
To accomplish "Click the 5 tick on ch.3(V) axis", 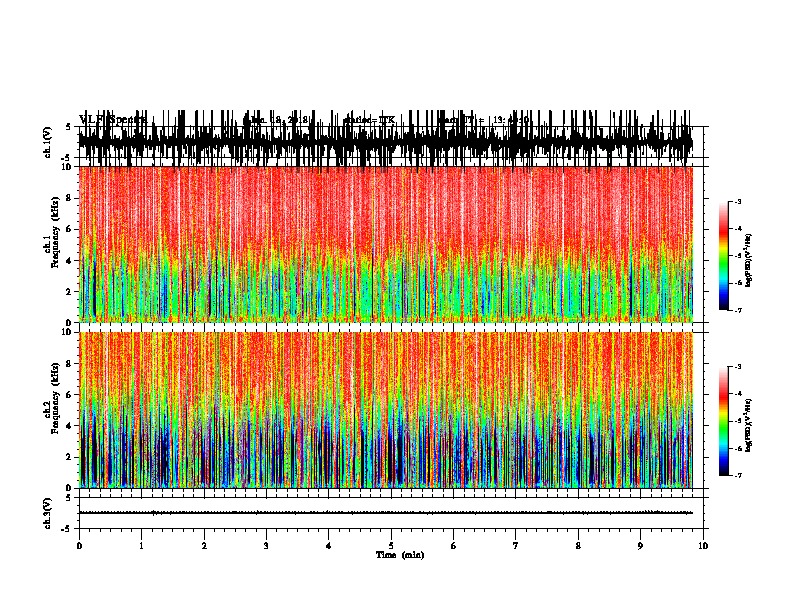I will click(x=68, y=498).
